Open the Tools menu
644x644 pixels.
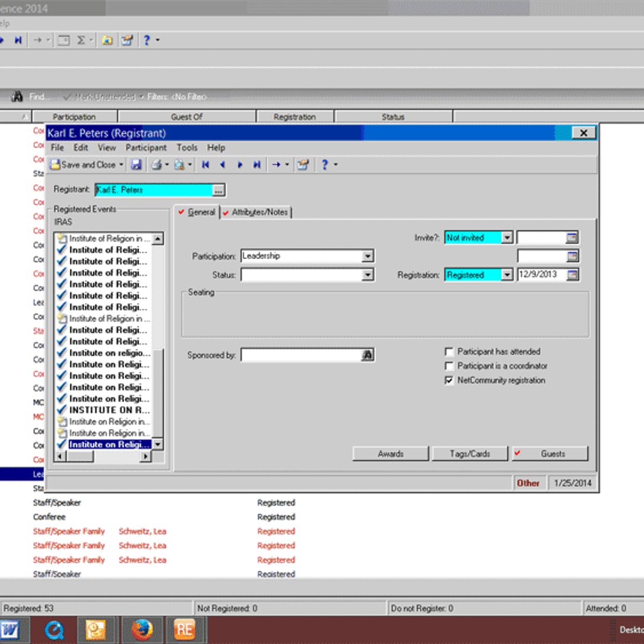click(x=187, y=148)
